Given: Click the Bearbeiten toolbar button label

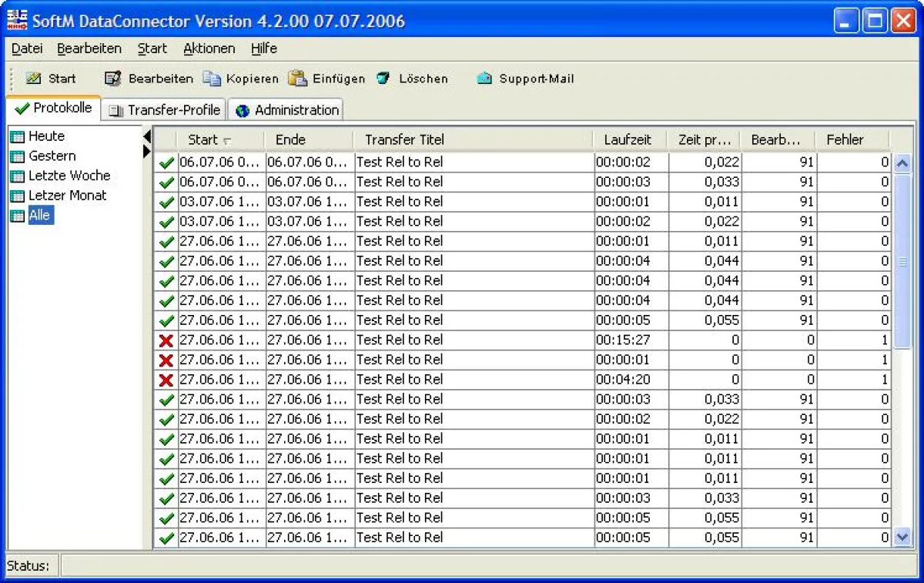Looking at the screenshot, I should 160,78.
